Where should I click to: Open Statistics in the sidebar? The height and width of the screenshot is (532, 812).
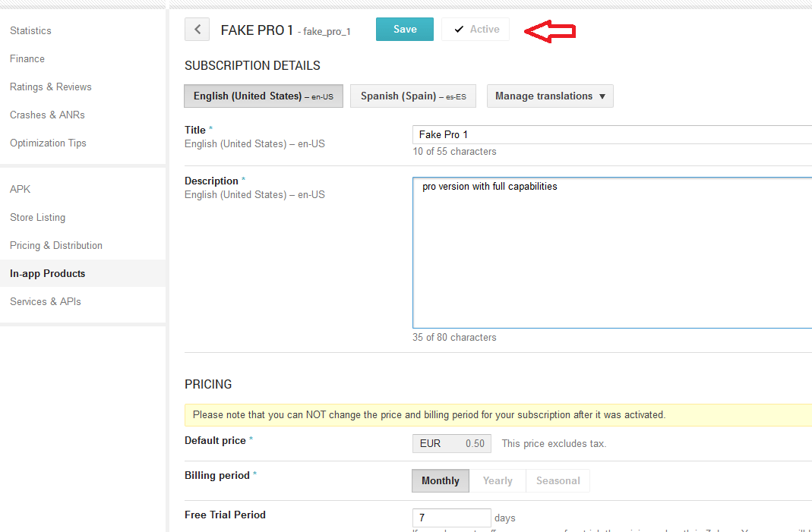[x=30, y=30]
